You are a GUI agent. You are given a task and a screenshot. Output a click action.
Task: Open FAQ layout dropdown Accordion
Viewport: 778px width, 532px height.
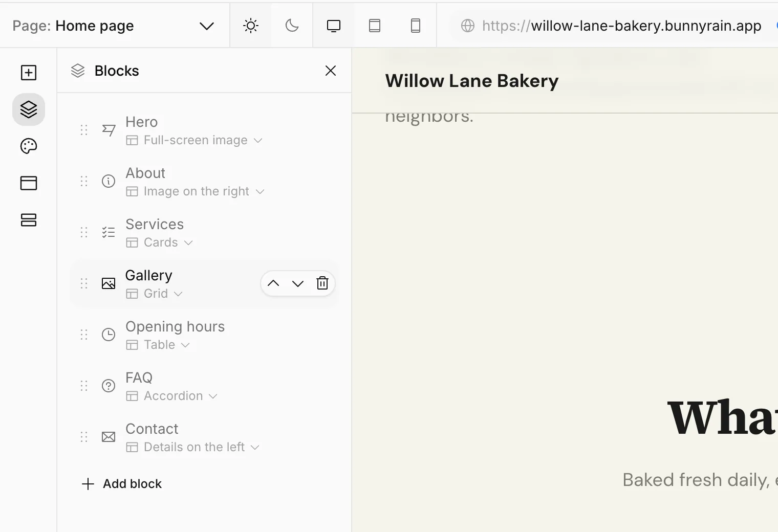(x=172, y=396)
